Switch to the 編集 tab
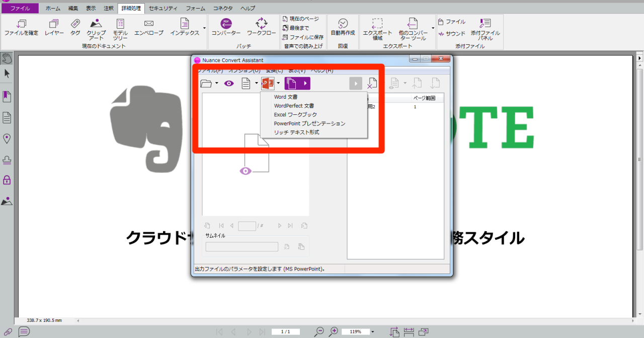Screen dimensions: 644x338 (x=73, y=8)
